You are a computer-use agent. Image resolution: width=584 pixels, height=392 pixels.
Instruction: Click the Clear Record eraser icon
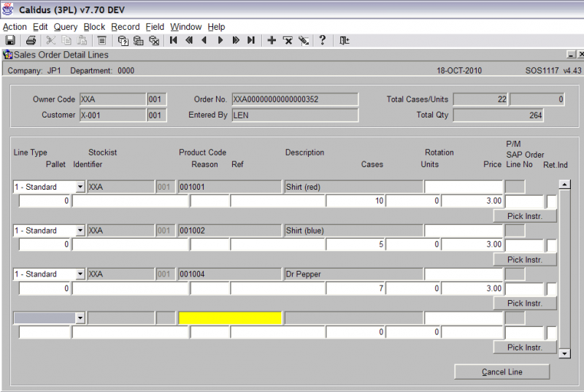coord(304,40)
